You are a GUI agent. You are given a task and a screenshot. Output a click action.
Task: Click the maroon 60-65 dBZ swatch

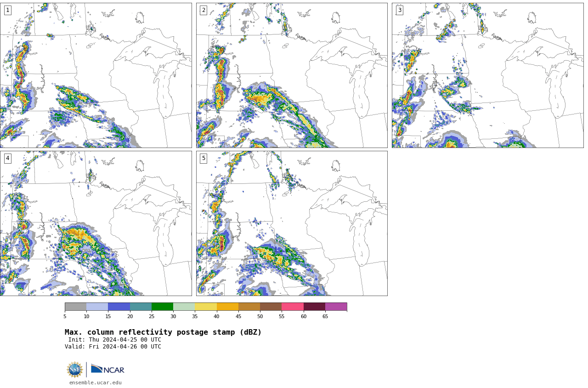pos(314,307)
